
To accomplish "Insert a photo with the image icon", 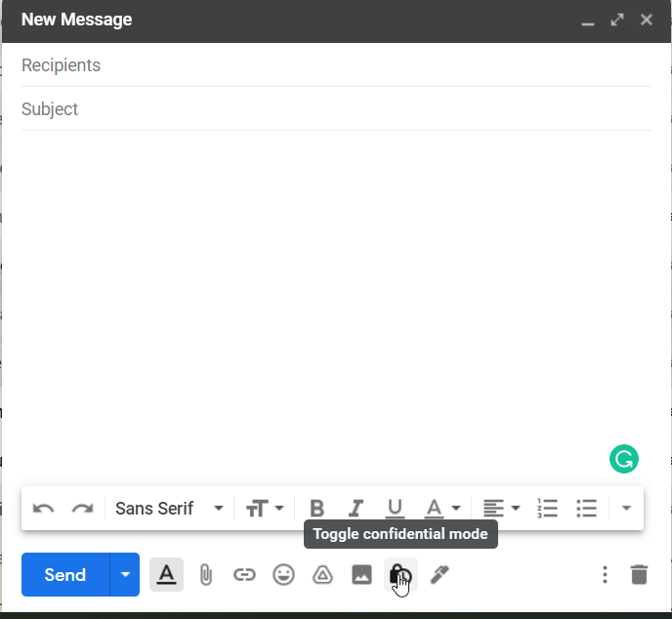I will (x=361, y=574).
